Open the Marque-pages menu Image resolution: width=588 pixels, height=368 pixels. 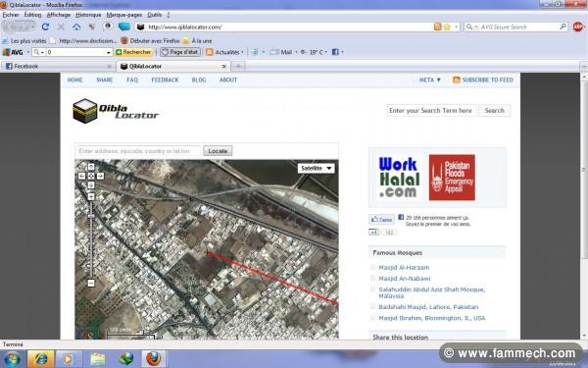coord(124,15)
